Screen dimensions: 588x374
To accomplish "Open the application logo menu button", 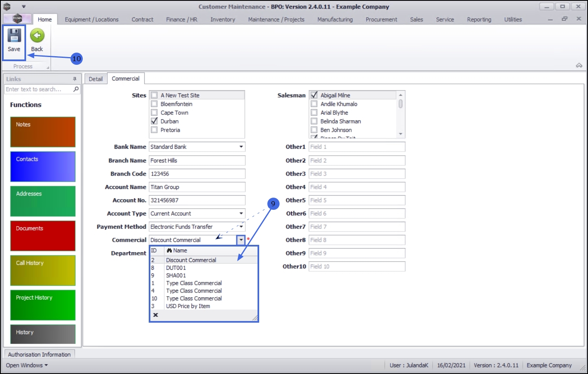I will click(17, 18).
